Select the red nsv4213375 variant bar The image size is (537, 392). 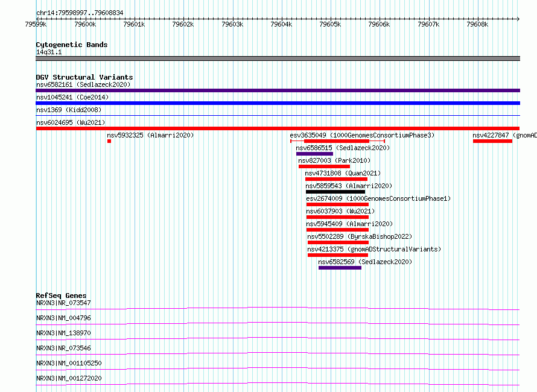pos(338,255)
